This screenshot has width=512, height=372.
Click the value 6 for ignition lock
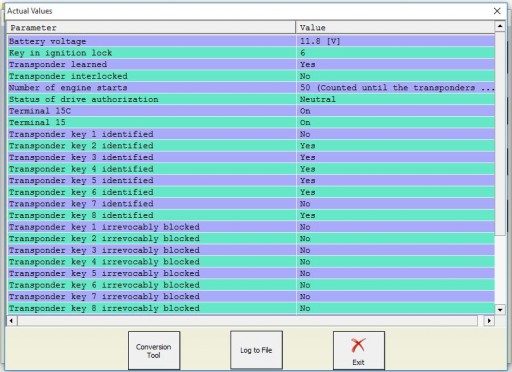[303, 53]
